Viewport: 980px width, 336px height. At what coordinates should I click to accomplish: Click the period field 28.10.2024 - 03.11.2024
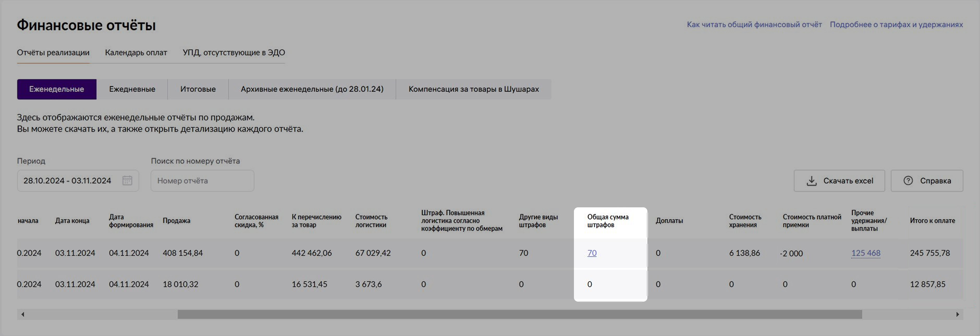pos(78,181)
